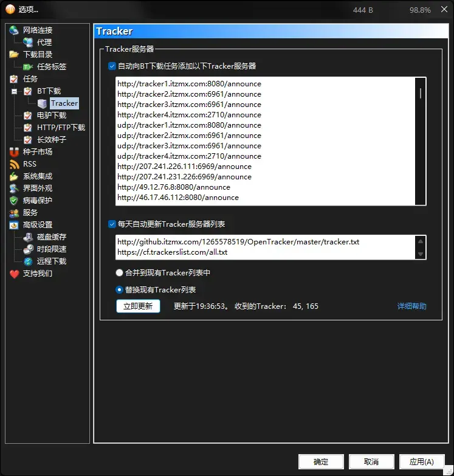
Task: Open the 代理 settings page
Action: click(x=44, y=42)
